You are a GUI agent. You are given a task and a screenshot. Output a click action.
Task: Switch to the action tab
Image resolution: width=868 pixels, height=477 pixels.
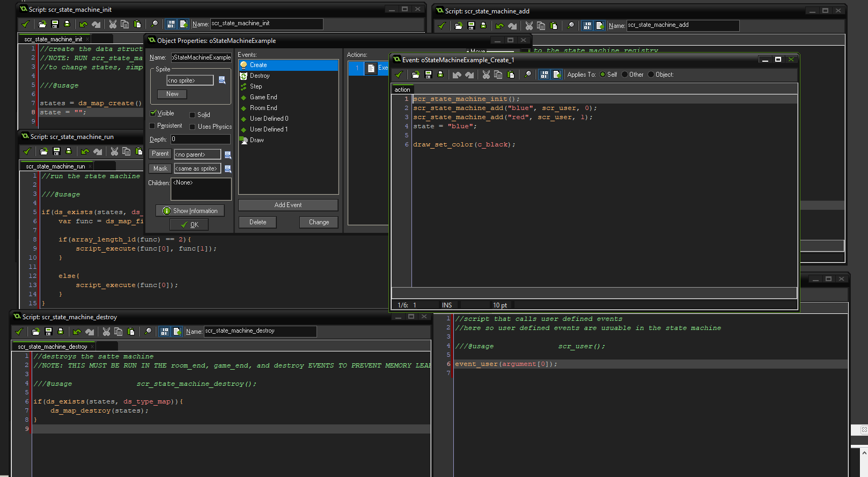[402, 90]
